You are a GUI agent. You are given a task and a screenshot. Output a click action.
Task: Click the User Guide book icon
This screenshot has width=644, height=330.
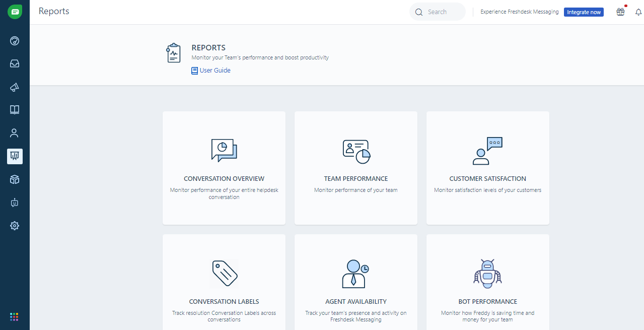tap(194, 71)
